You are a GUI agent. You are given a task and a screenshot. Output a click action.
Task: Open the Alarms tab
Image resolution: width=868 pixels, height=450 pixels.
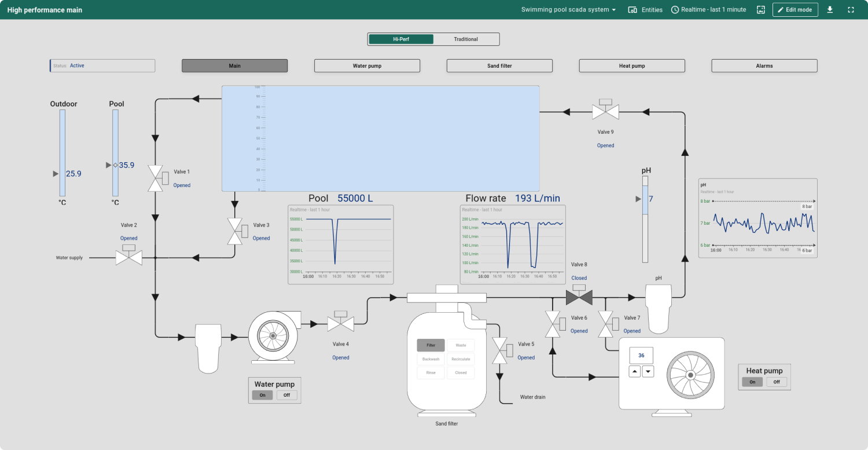point(764,65)
